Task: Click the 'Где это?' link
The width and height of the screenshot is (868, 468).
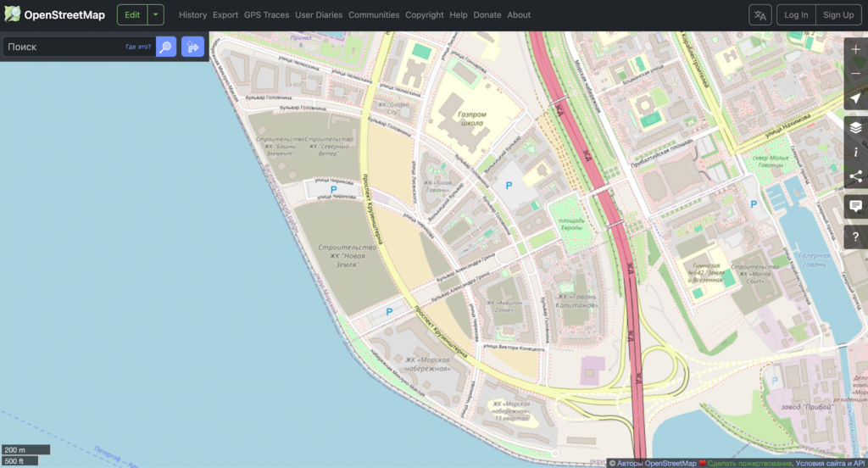Action: click(x=138, y=47)
